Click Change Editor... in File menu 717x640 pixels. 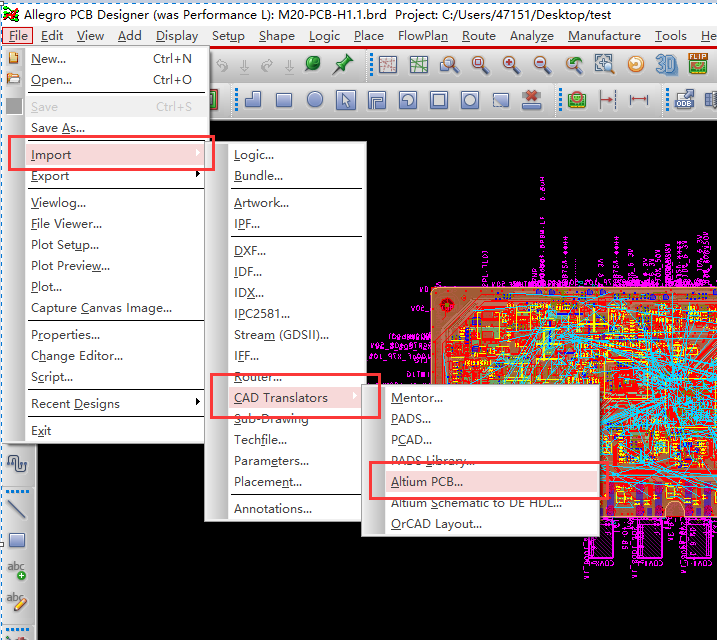tap(115, 356)
